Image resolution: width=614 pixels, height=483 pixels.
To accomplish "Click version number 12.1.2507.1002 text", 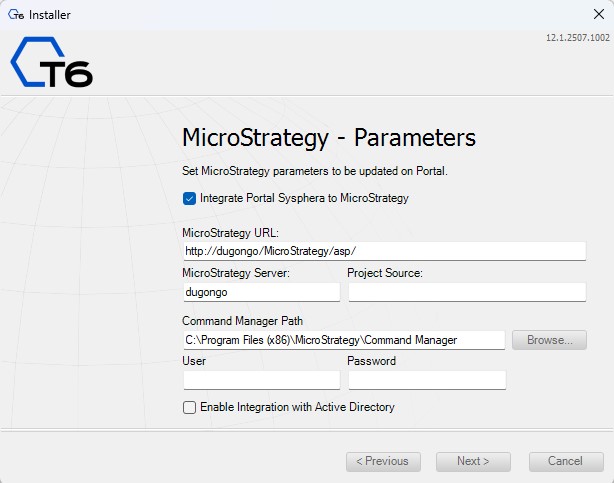I will 578,38.
